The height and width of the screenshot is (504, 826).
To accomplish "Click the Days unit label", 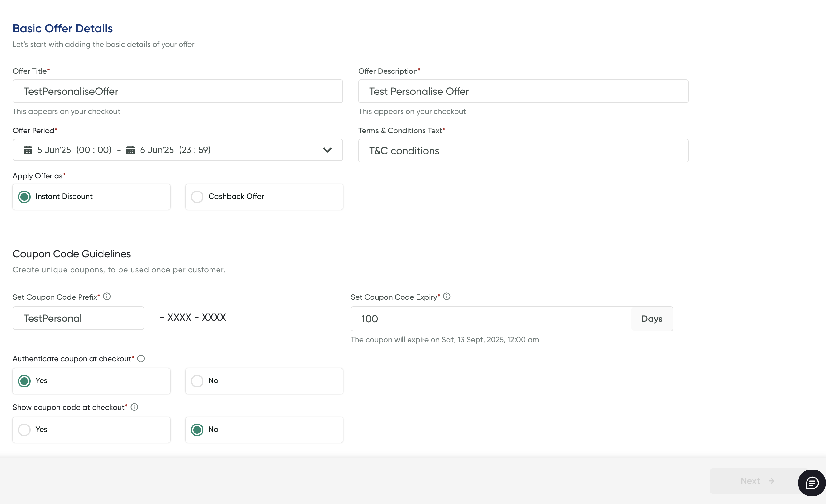I will pos(652,319).
